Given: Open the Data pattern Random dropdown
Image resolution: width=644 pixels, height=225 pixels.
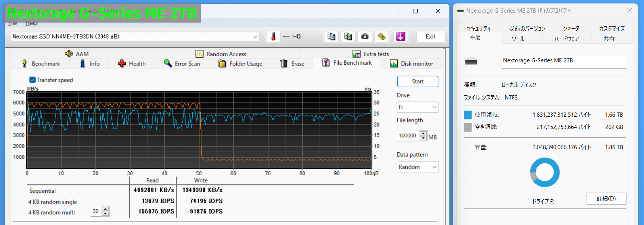Looking at the screenshot, I should 418,167.
